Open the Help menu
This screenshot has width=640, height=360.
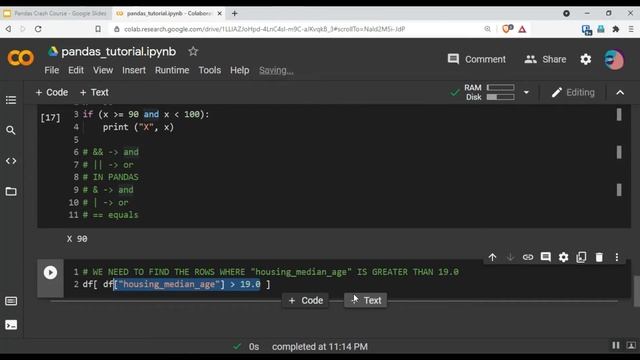click(x=240, y=70)
